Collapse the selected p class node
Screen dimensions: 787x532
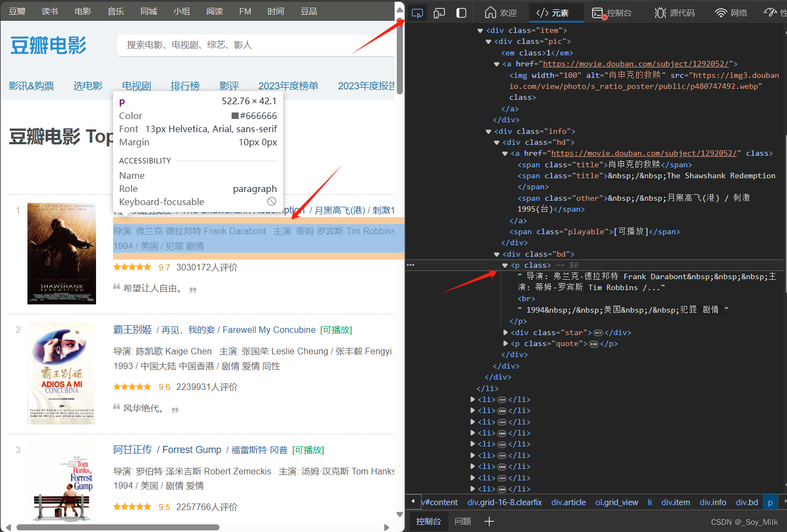click(x=505, y=265)
